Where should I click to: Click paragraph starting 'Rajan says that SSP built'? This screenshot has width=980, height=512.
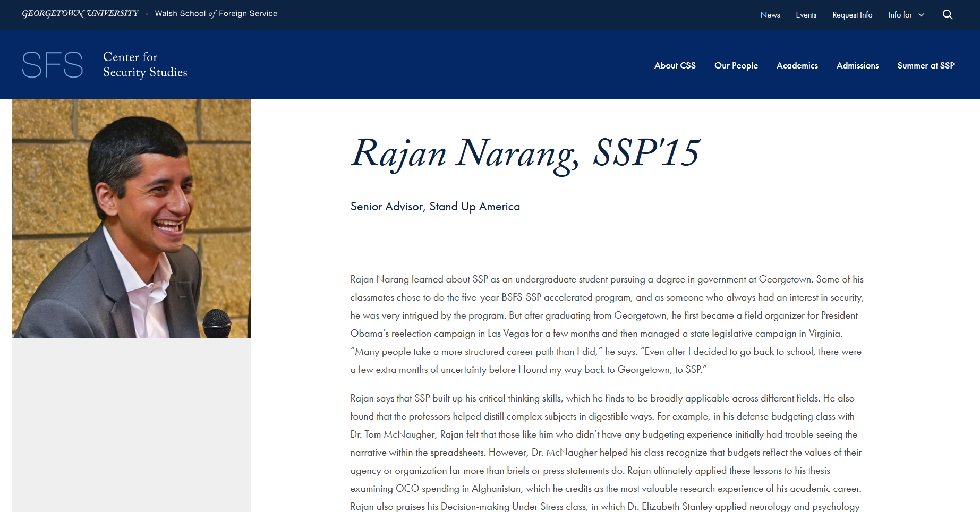(606, 453)
